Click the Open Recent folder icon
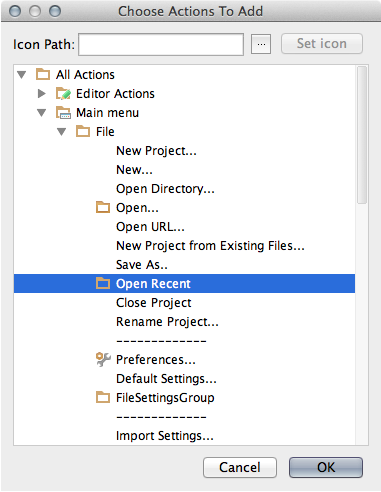 click(x=103, y=283)
